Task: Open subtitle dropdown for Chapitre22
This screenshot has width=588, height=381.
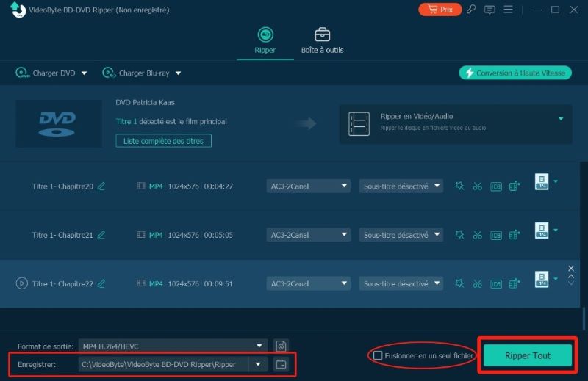Action: [401, 283]
